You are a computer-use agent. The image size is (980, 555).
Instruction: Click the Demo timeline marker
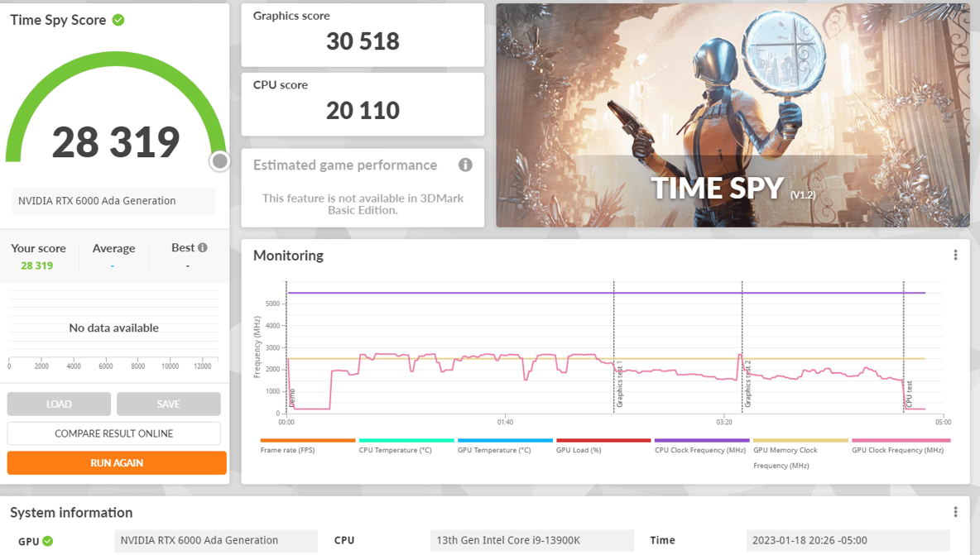[x=291, y=399]
